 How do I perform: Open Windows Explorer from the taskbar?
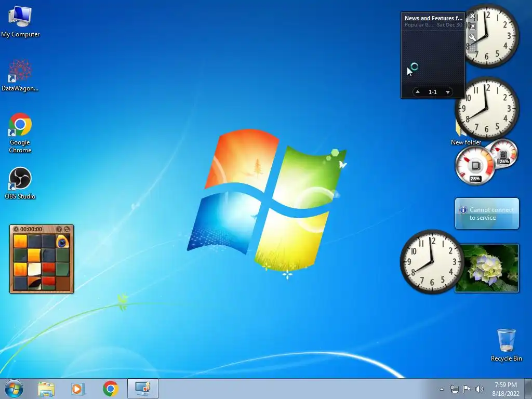point(46,389)
